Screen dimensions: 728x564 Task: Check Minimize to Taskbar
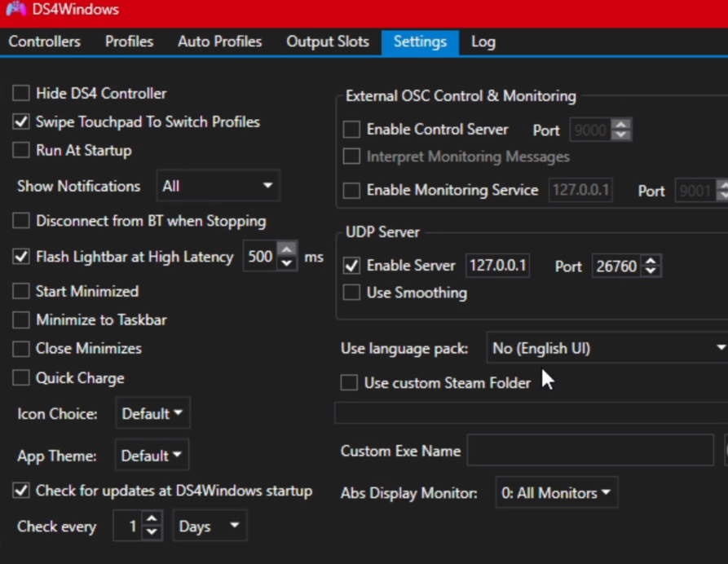point(21,319)
